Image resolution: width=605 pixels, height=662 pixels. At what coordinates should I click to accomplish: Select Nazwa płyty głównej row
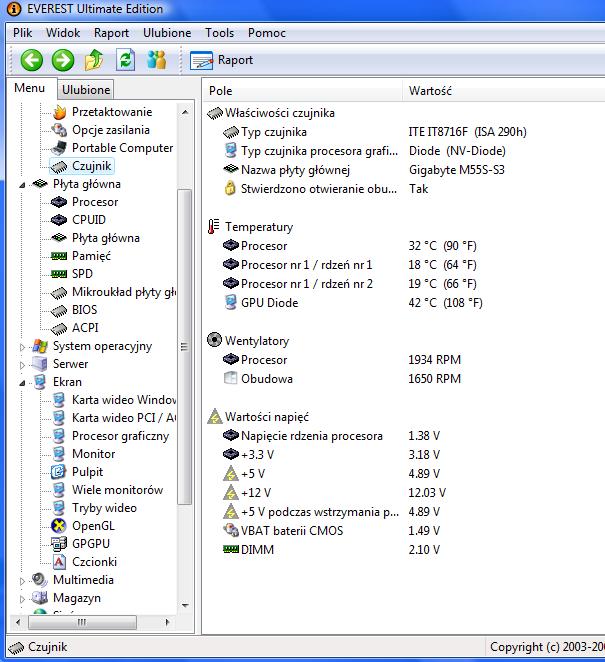tap(364, 170)
